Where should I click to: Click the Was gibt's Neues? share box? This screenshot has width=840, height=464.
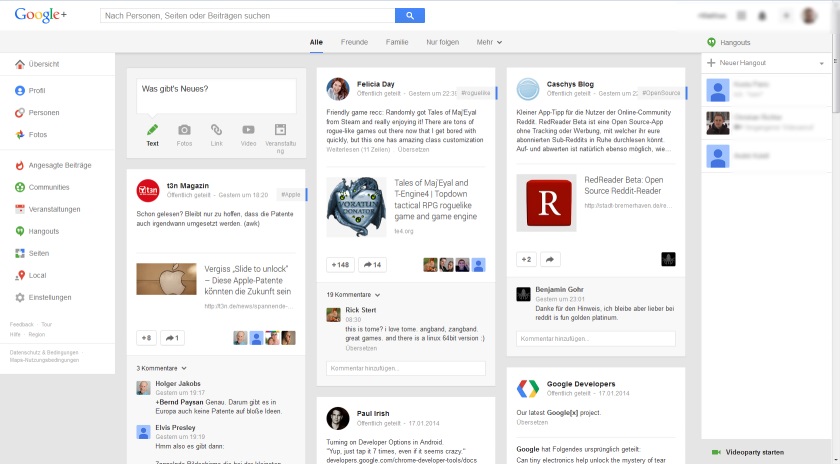216,96
